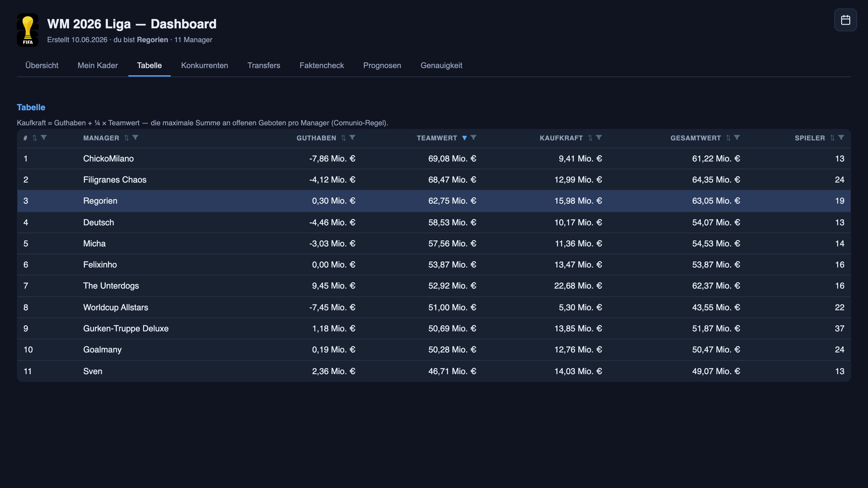Viewport: 868px width, 488px height.
Task: Sort the Guthaben column via arrow icon
Action: tap(343, 138)
